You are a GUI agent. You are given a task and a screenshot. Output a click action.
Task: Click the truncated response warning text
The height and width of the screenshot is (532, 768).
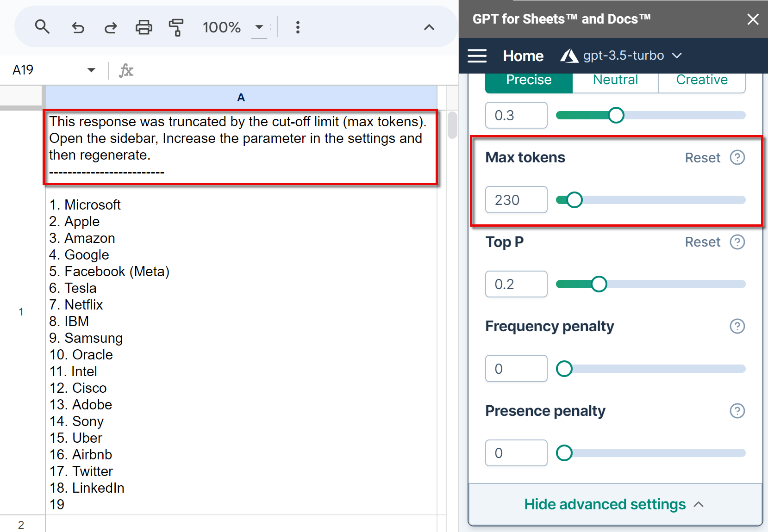(x=238, y=138)
